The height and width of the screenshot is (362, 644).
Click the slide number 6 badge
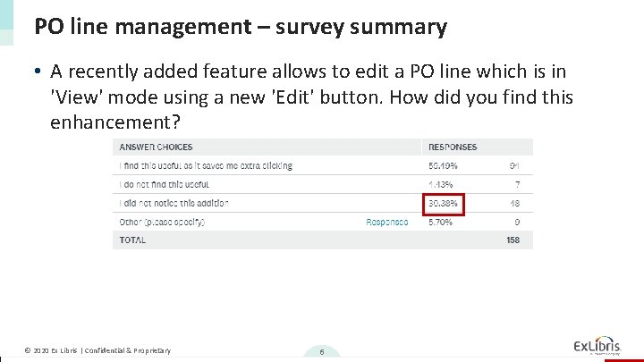[321, 351]
